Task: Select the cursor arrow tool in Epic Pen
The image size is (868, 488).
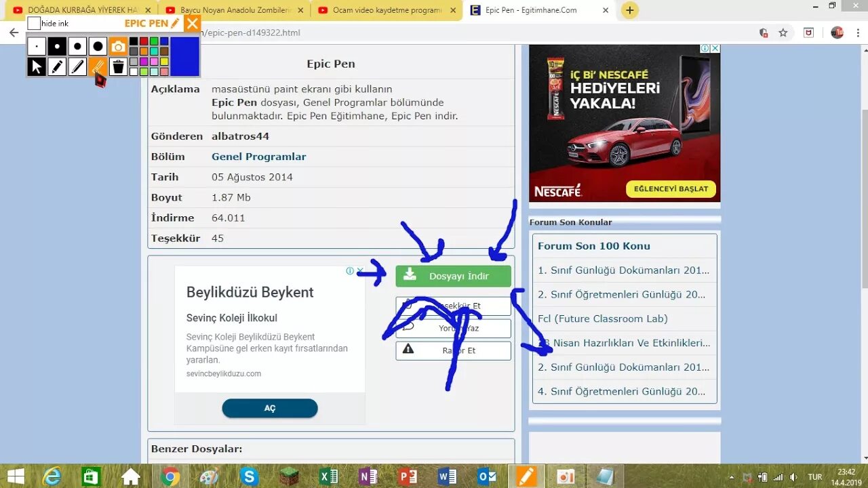Action: [37, 66]
